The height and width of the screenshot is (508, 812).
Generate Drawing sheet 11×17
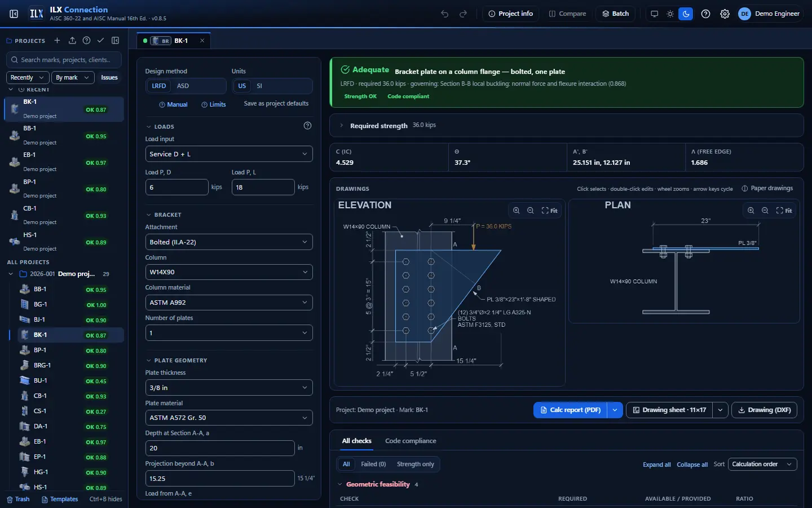[669, 410]
